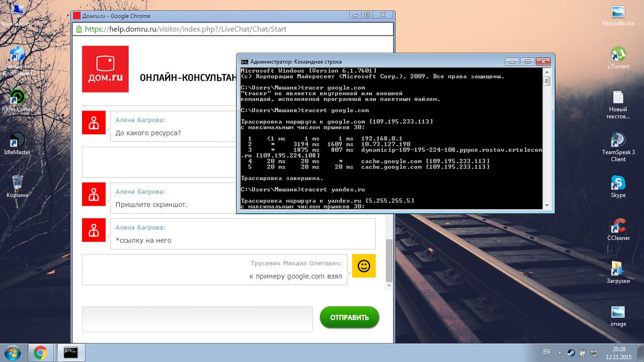Click the "Администратор: Командная строка" window title

pos(297,61)
